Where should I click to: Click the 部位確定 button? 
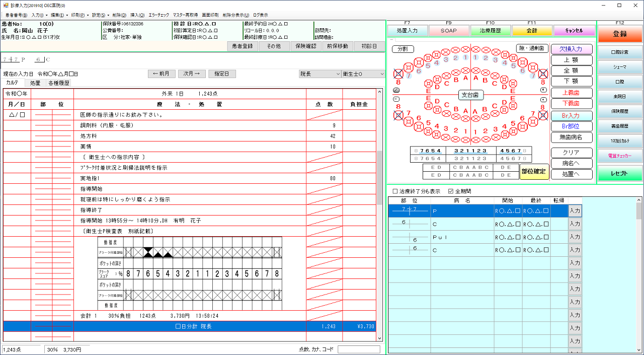click(534, 171)
